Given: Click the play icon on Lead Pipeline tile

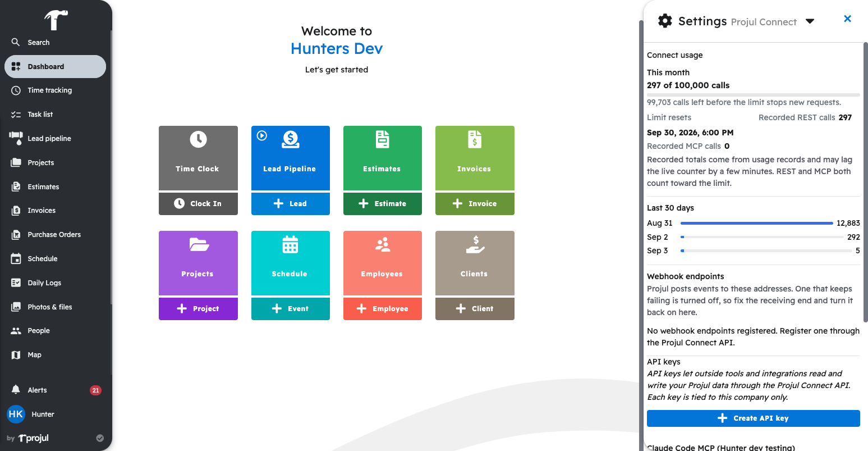Looking at the screenshot, I should 262,135.
